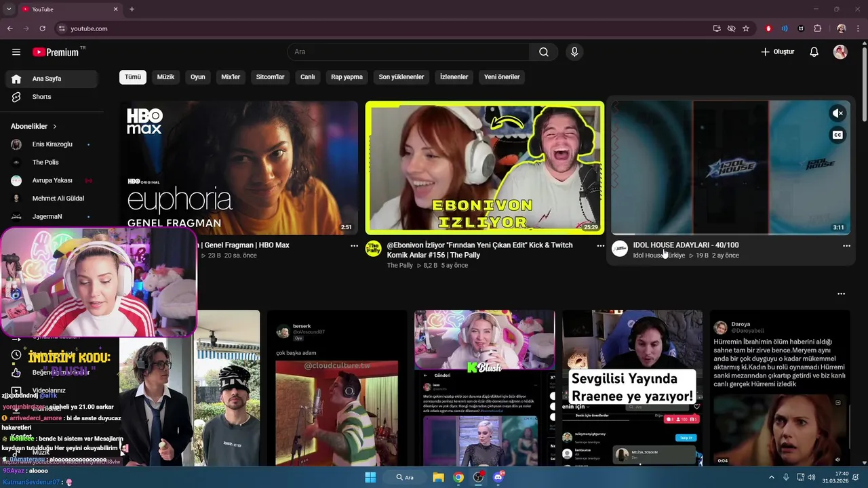868x488 pixels.
Task: Click the YouTube Premium logo
Action: coord(56,52)
